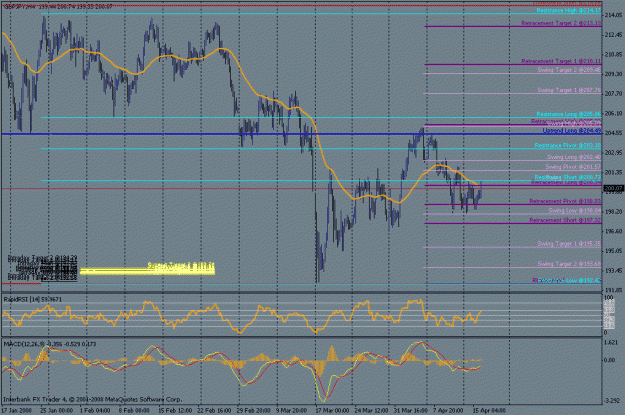Click the yellow highlighted Swing Target label
Image resolution: width=625 pixels, height=415 pixels.
pyautogui.click(x=181, y=266)
